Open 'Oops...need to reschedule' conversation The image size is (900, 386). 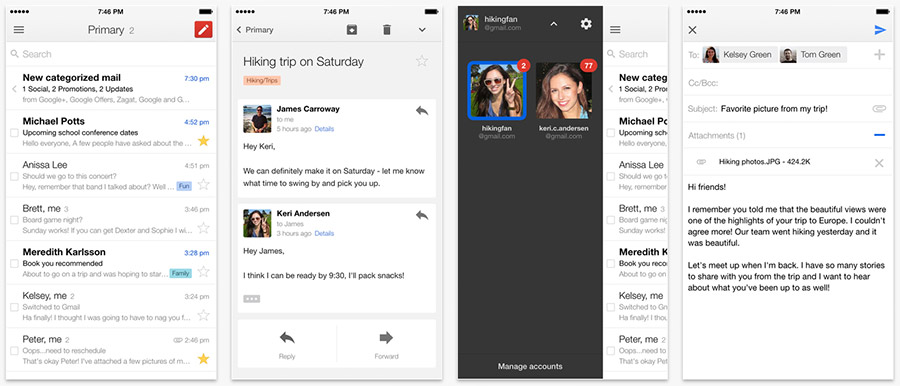pyautogui.click(x=111, y=350)
